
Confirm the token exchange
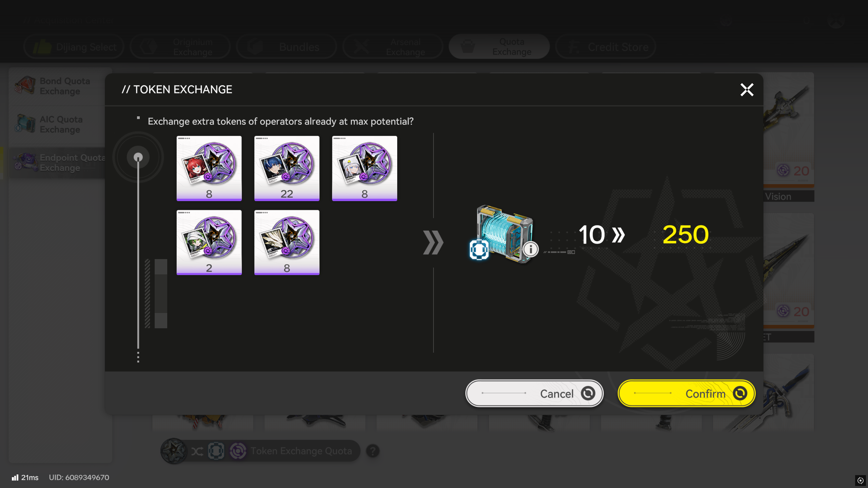pyautogui.click(x=686, y=393)
